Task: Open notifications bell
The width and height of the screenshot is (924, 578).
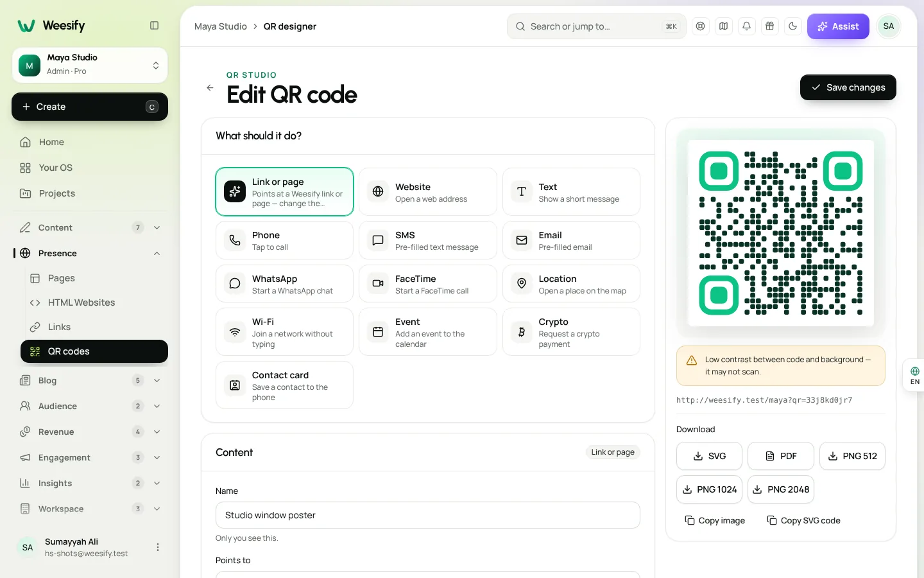Action: [747, 26]
